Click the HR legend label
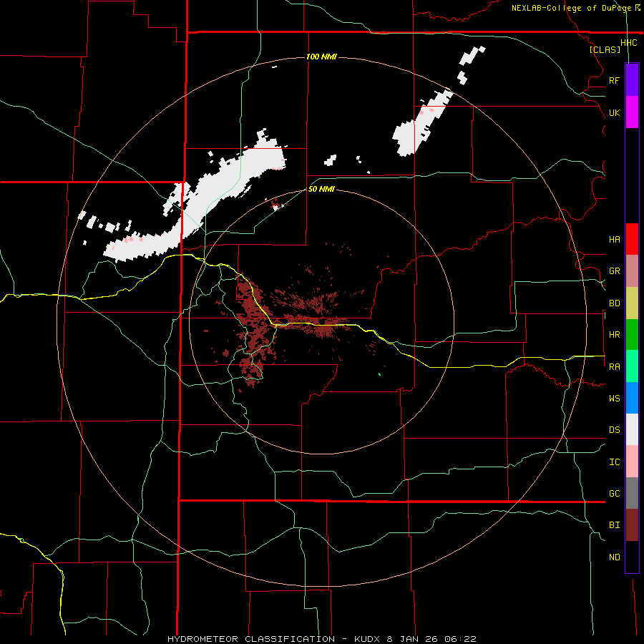644x644 pixels. (x=614, y=335)
